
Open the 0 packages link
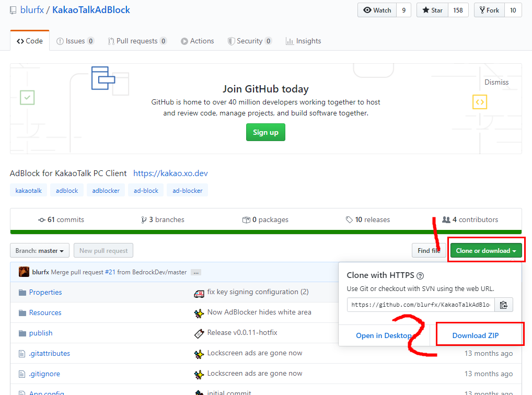click(x=265, y=219)
